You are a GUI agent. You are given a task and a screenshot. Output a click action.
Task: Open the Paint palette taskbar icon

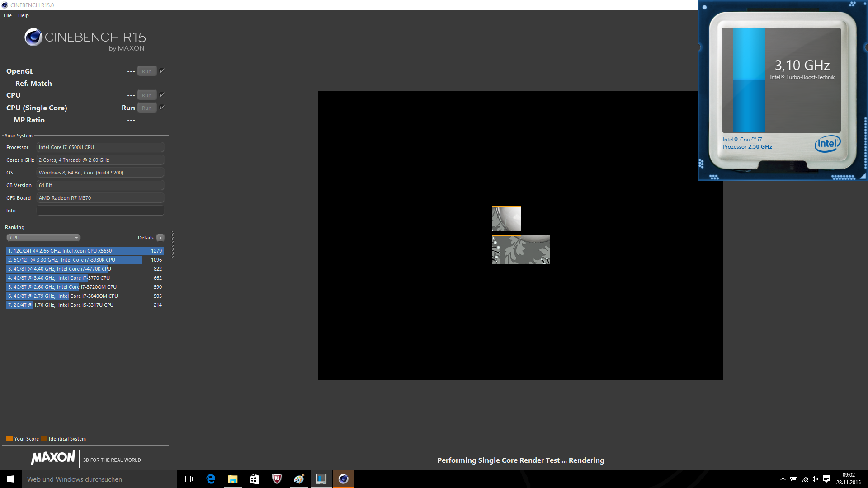click(x=299, y=479)
